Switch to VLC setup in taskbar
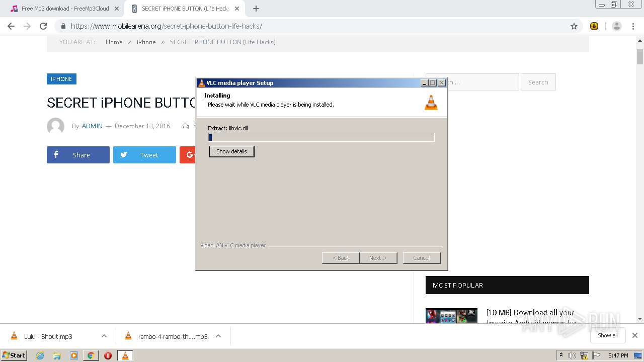Viewport: 644px width, 362px height. (125, 355)
